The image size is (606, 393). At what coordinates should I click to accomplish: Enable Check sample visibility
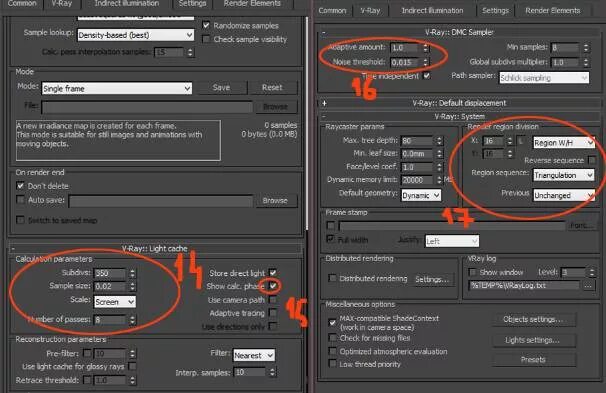(x=206, y=39)
